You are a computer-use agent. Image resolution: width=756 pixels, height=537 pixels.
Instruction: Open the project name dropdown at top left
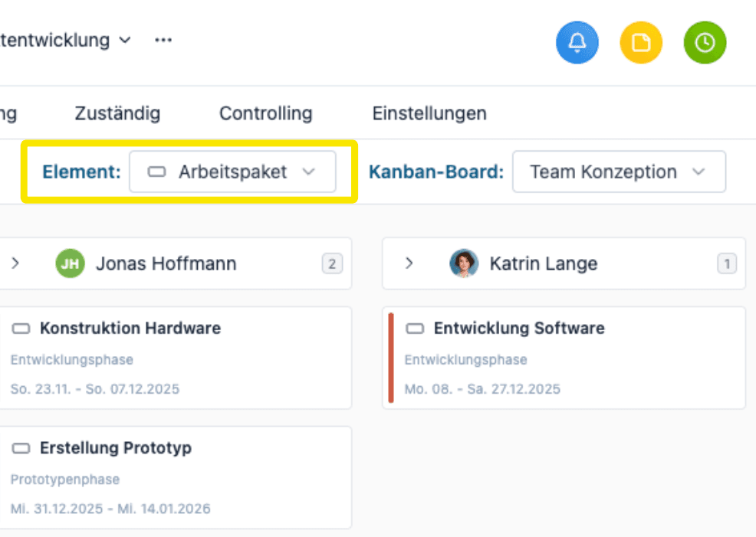click(x=124, y=41)
